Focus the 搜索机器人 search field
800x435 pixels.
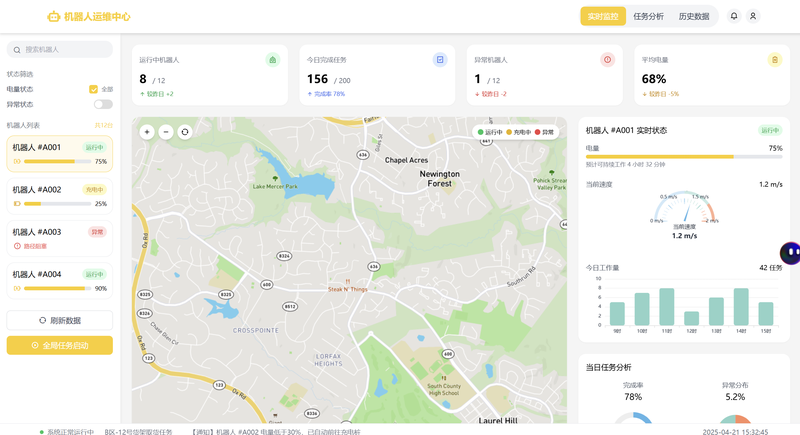coord(60,49)
